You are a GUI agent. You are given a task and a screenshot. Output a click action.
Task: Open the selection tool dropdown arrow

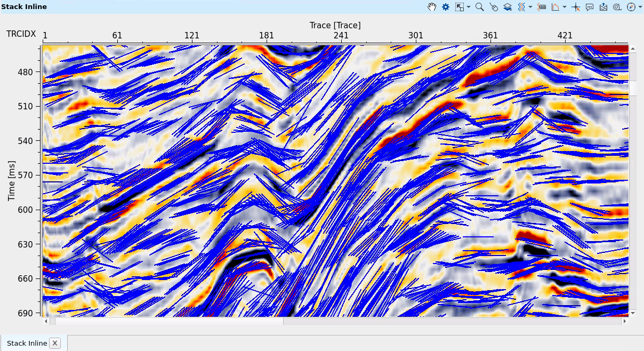coord(468,7)
